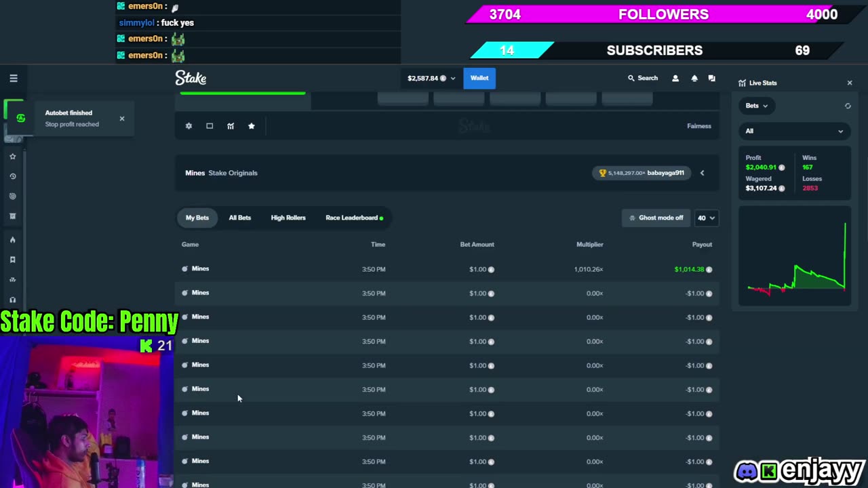868x488 pixels.
Task: Switch to High Rollers tab
Action: coord(288,218)
